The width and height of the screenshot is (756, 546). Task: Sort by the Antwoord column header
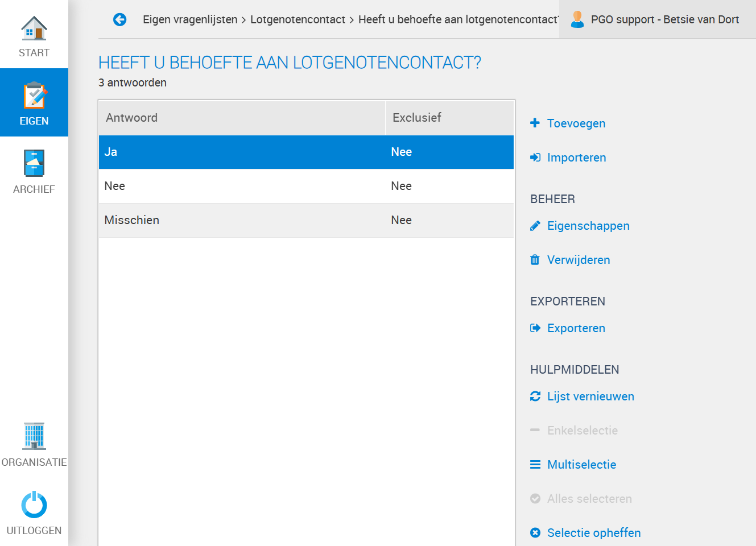point(242,118)
